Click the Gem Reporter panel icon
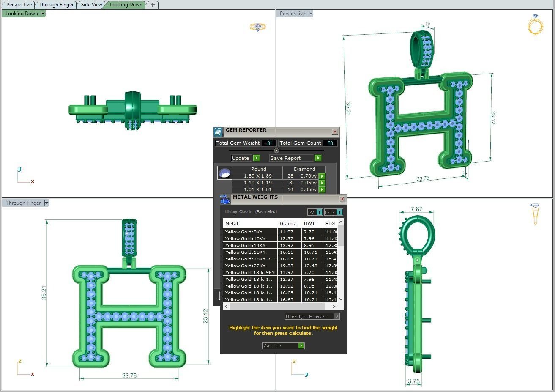This screenshot has height=392, width=555. [x=218, y=132]
